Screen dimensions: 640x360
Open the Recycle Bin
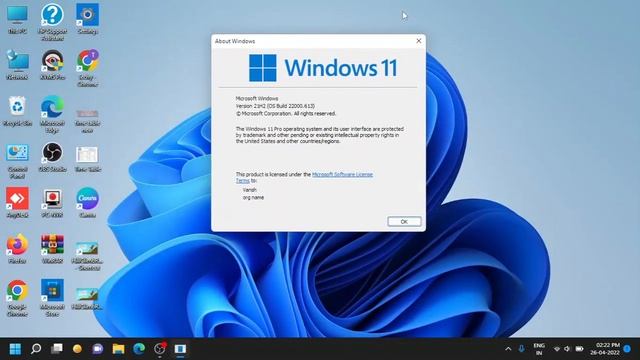(x=18, y=111)
